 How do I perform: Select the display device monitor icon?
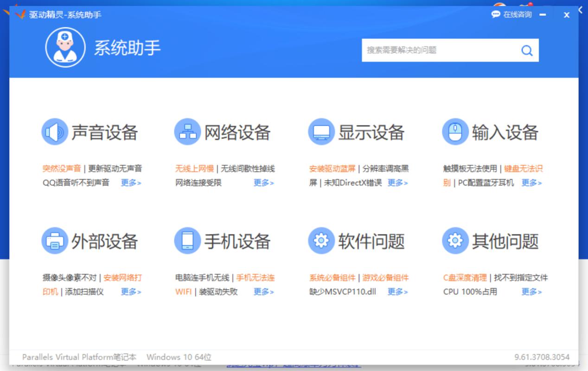click(x=321, y=132)
